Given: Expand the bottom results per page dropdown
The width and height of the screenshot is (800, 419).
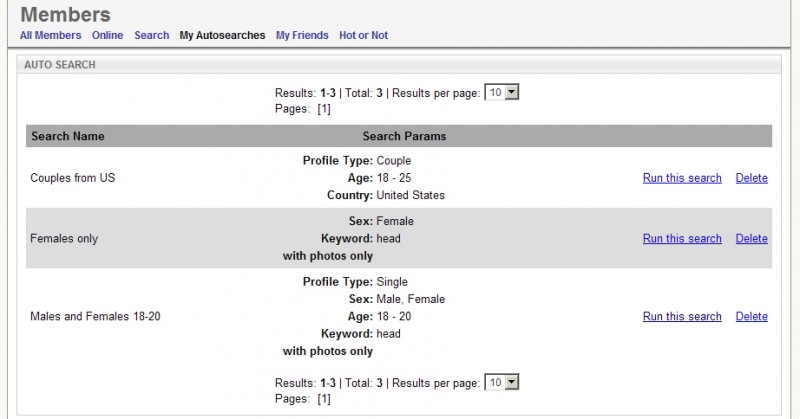Looking at the screenshot, I should pos(502,382).
